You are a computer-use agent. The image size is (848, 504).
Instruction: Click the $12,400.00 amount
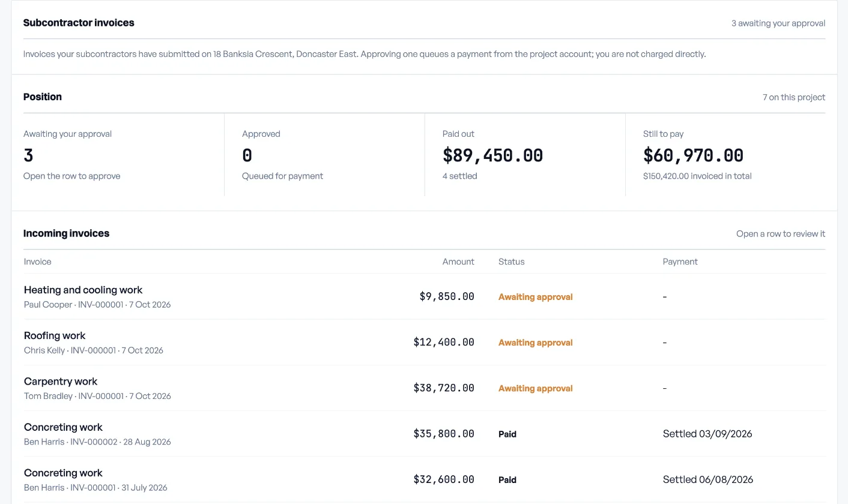444,342
